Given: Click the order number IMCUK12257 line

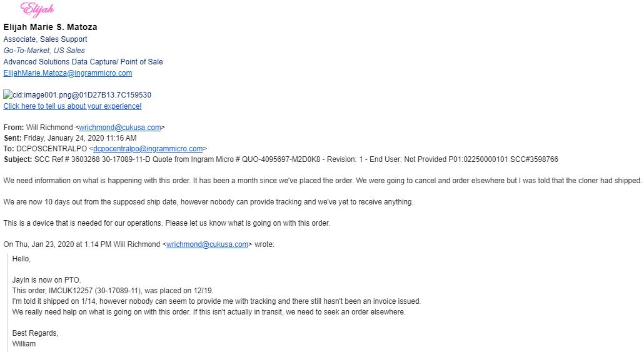Looking at the screenshot, I should (x=113, y=291).
